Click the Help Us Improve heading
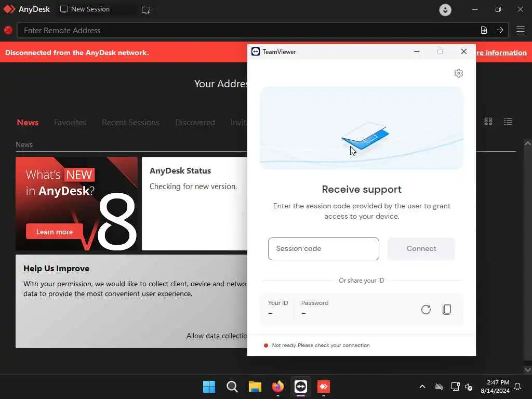Viewport: 532px width, 399px height. (x=56, y=269)
